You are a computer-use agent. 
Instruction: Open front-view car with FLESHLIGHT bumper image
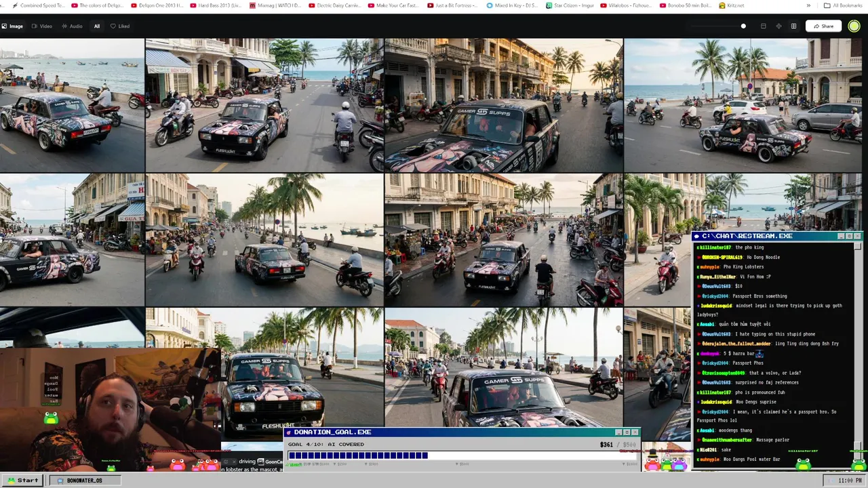coord(264,105)
